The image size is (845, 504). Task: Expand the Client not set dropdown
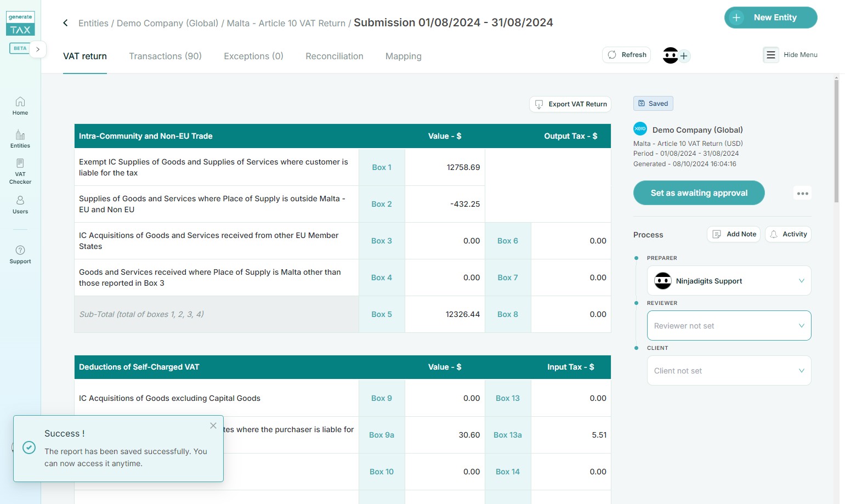pos(728,371)
